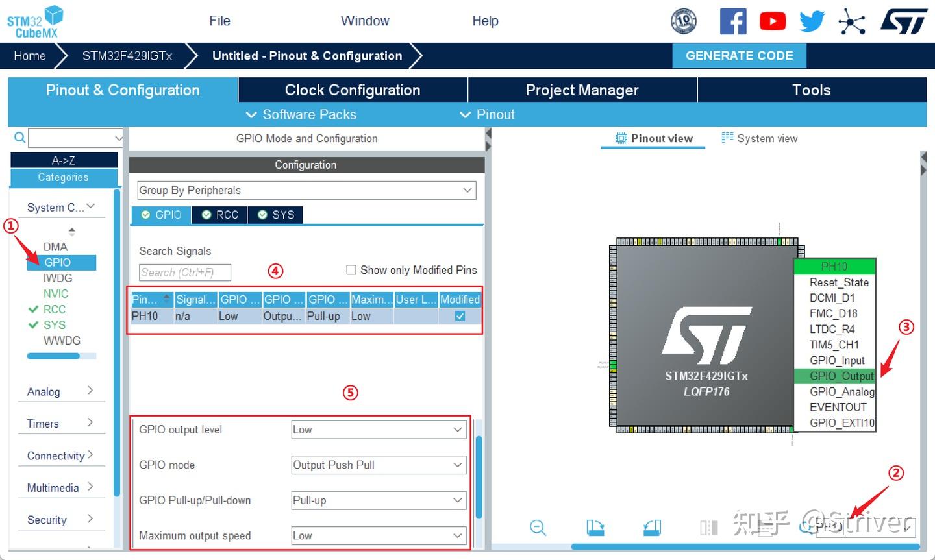This screenshot has width=935, height=560.
Task: Click the GENERATE CODE button
Action: [x=740, y=56]
